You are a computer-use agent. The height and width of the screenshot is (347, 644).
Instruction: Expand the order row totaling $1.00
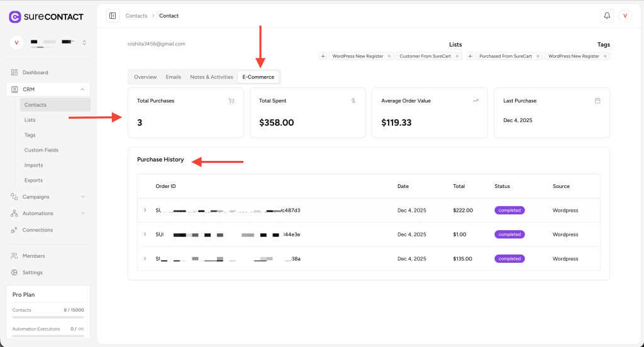point(145,234)
